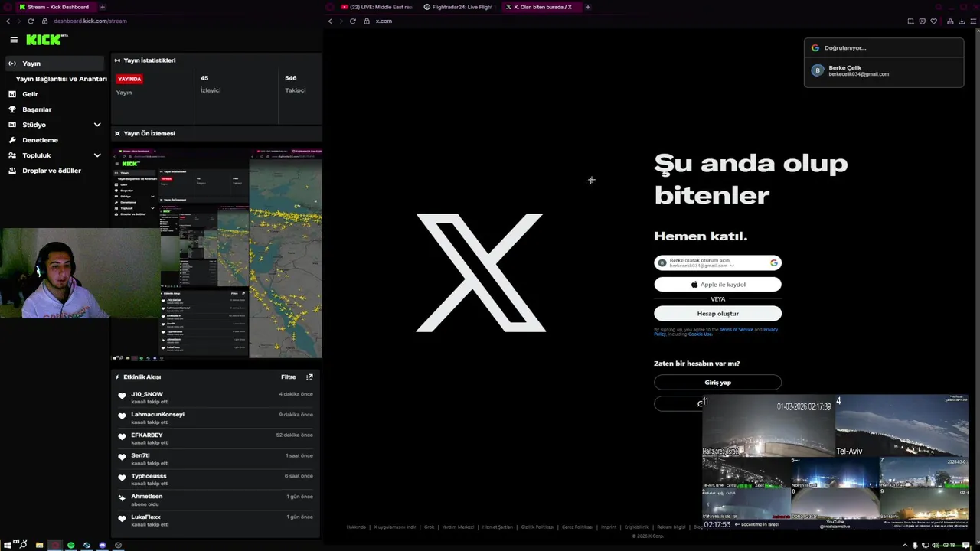Click the YAYINDA live badge
This screenshot has width=980, height=551.
[129, 79]
